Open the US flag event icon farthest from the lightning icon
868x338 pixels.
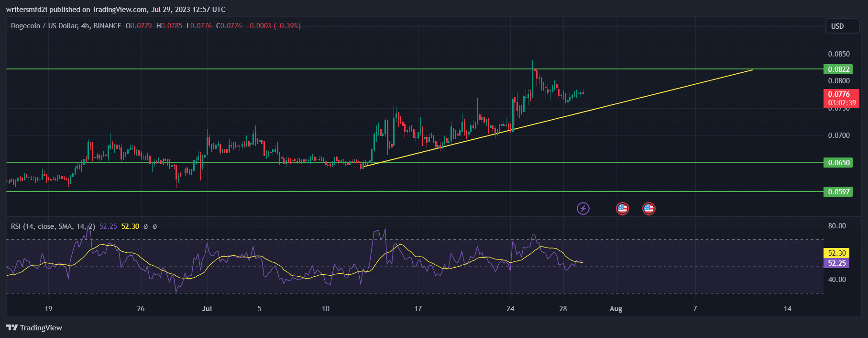(648, 208)
